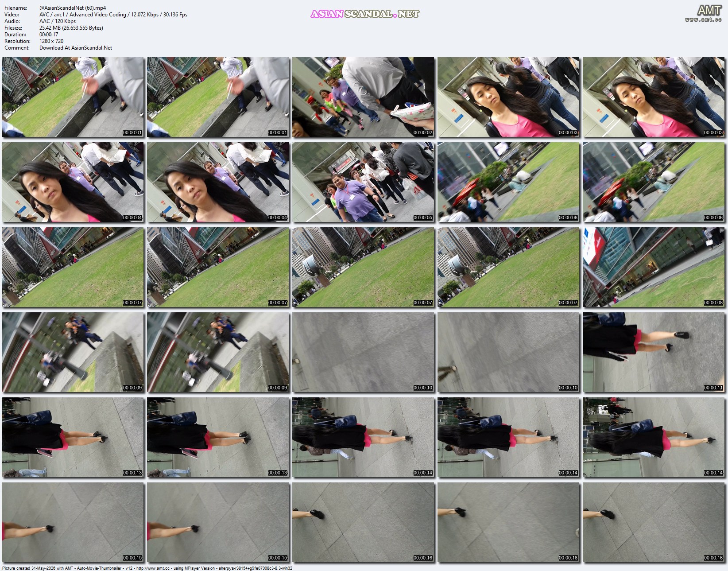This screenshot has width=728, height=571.
Task: Select the audio info "AAC / 120 Kbps"
Action: pos(58,21)
